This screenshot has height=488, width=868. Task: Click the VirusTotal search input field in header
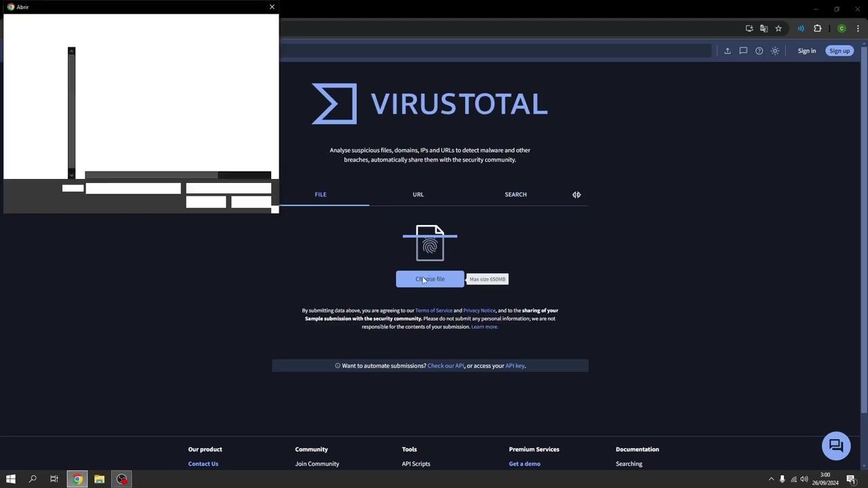496,51
